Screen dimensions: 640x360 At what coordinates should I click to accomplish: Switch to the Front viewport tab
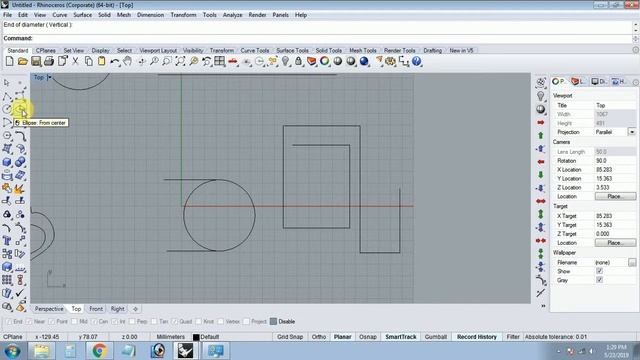(x=96, y=309)
